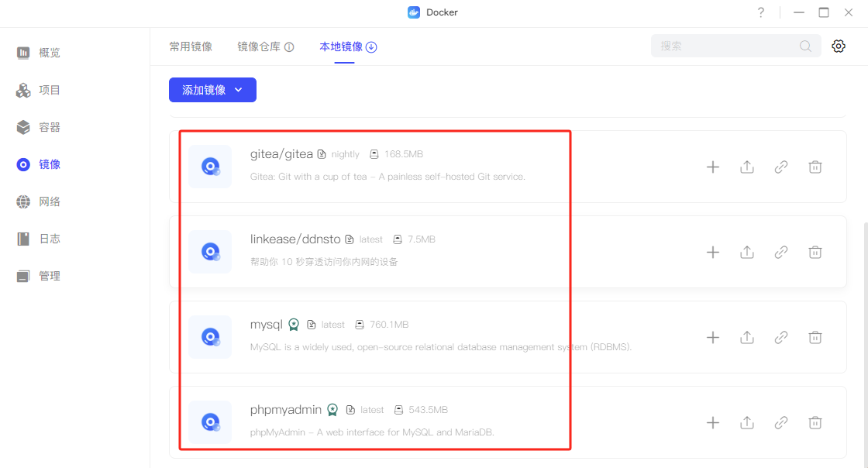The image size is (868, 468).
Task: Click the 7.5MB size label
Action: [x=422, y=239]
